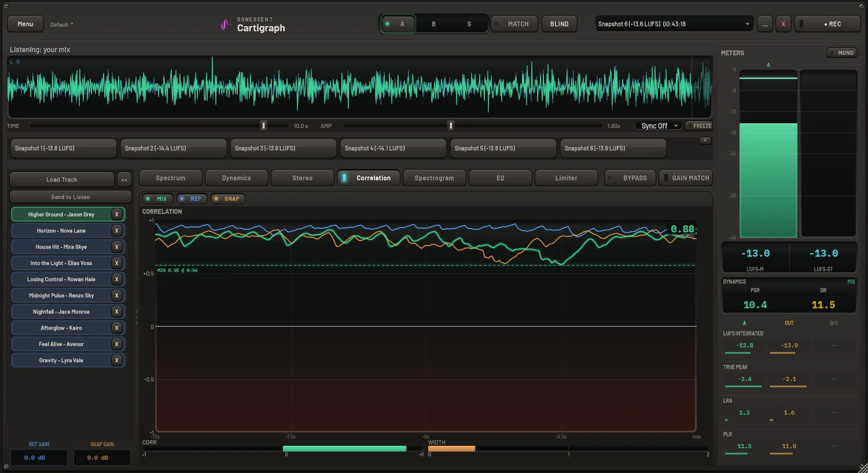Toggle the MIX curve visibility
Viewport: 868px width, 473px height.
pyautogui.click(x=157, y=199)
